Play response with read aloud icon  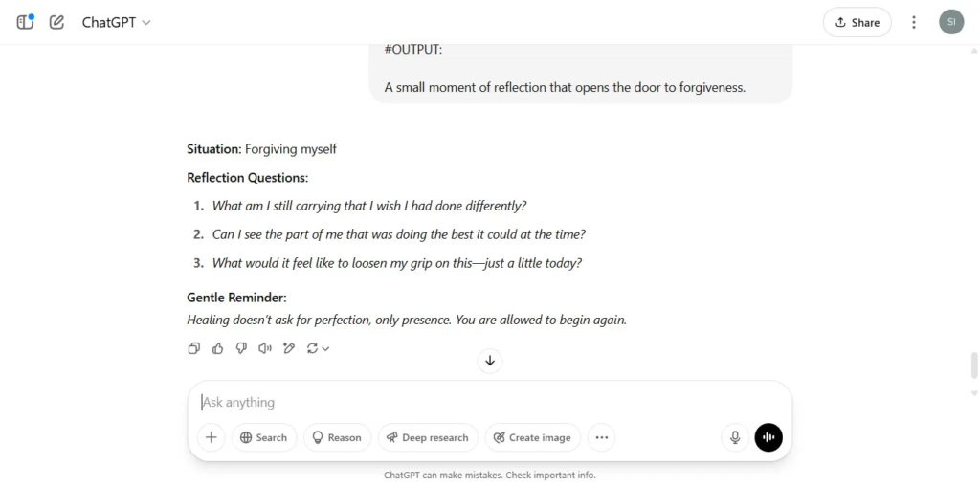pos(265,348)
